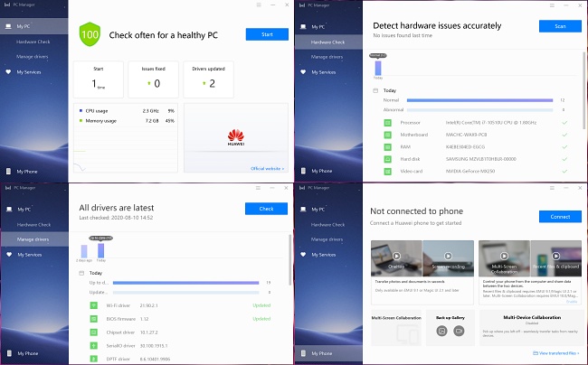The height and width of the screenshot is (365, 588).
Task: Play the Screen recording video
Action: tap(448, 256)
